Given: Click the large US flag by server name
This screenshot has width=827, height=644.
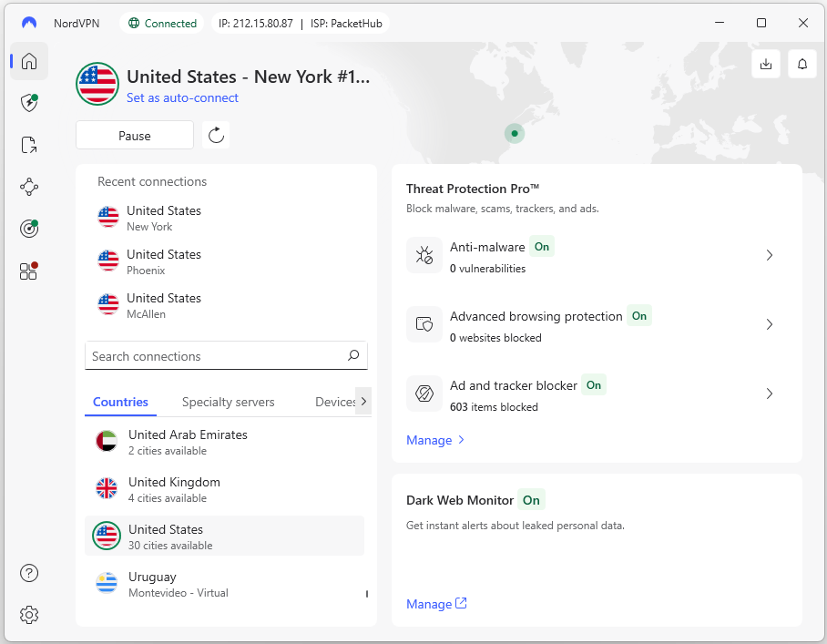Looking at the screenshot, I should point(97,84).
